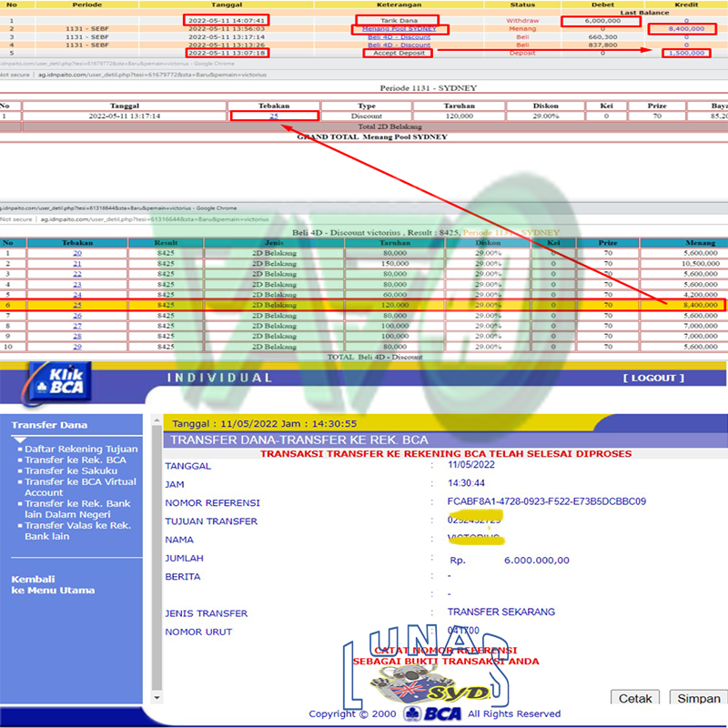Click the amount 6.000.000,00
Screen dimensions: 728x728
click(536, 561)
